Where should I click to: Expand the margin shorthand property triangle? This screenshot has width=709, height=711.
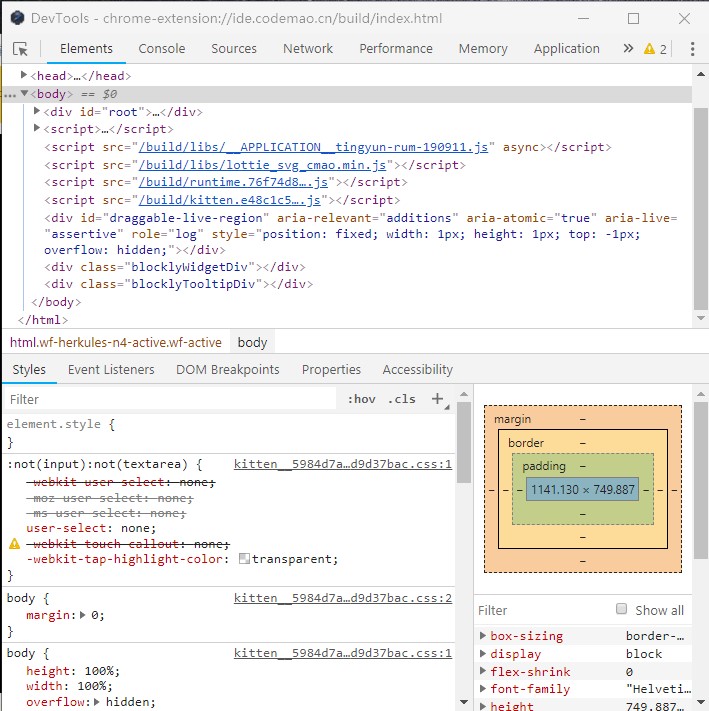(83, 615)
